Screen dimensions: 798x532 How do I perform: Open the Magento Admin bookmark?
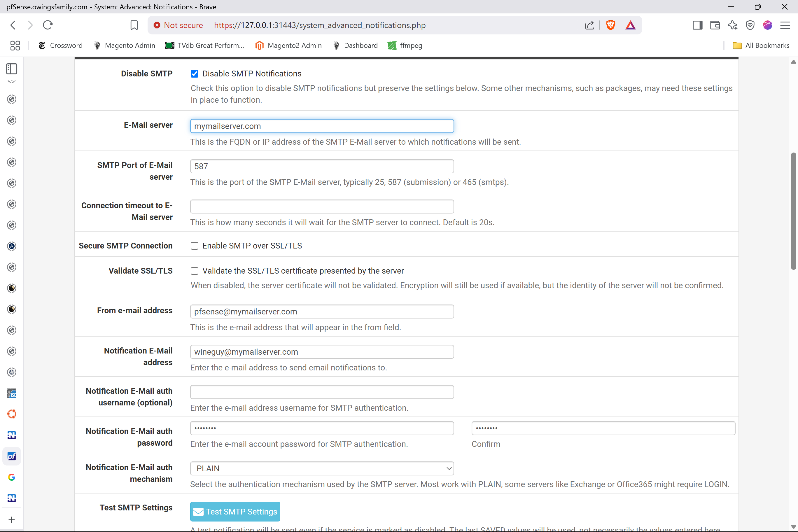[x=124, y=45]
